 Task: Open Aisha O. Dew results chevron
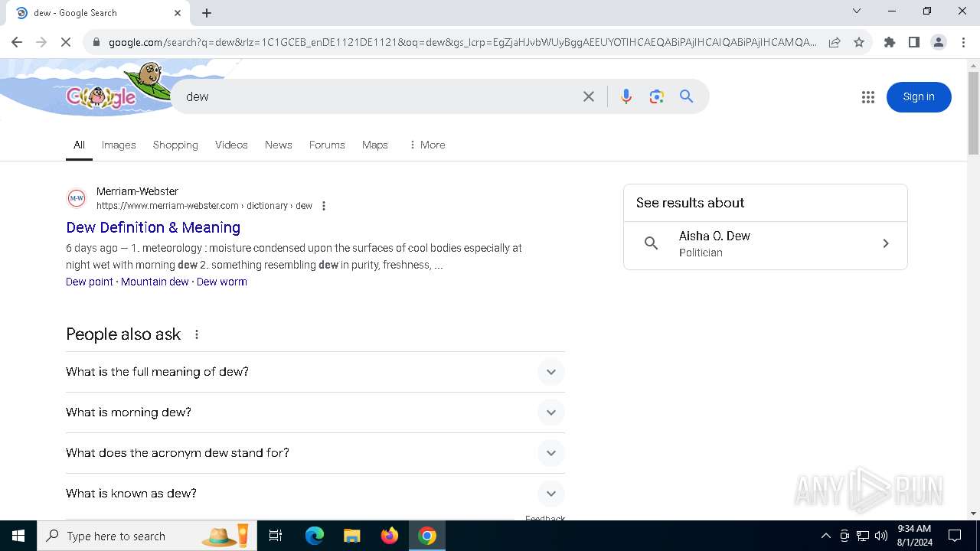click(x=886, y=243)
